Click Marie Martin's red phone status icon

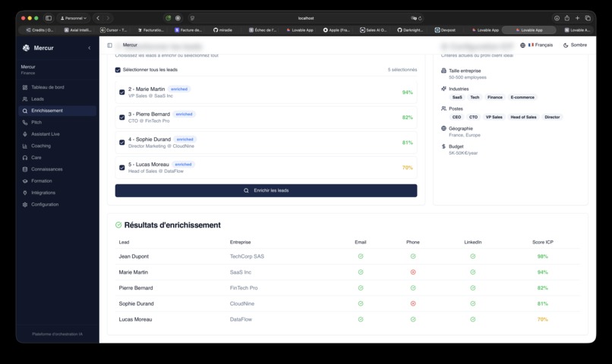click(x=413, y=272)
